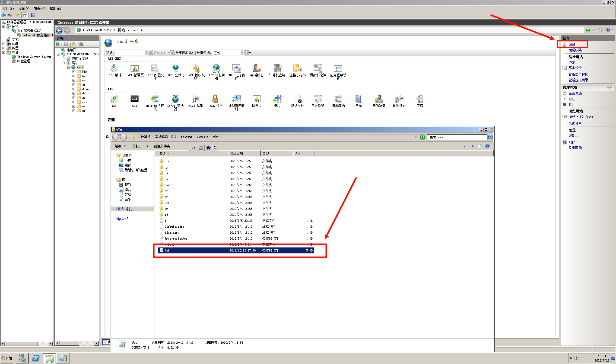Open the Default Document (默认文档) icon
This screenshot has height=364, width=616.
click(297, 99)
